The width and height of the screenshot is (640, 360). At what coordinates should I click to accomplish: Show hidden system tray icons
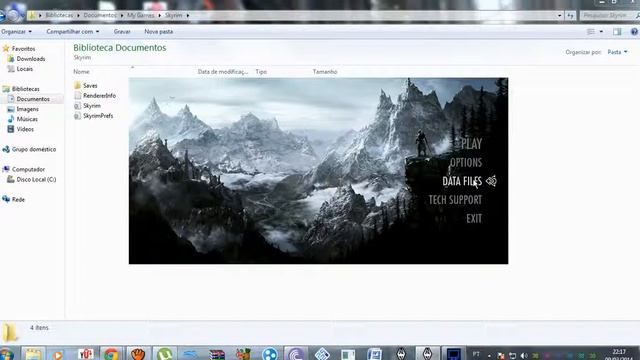coord(489,356)
